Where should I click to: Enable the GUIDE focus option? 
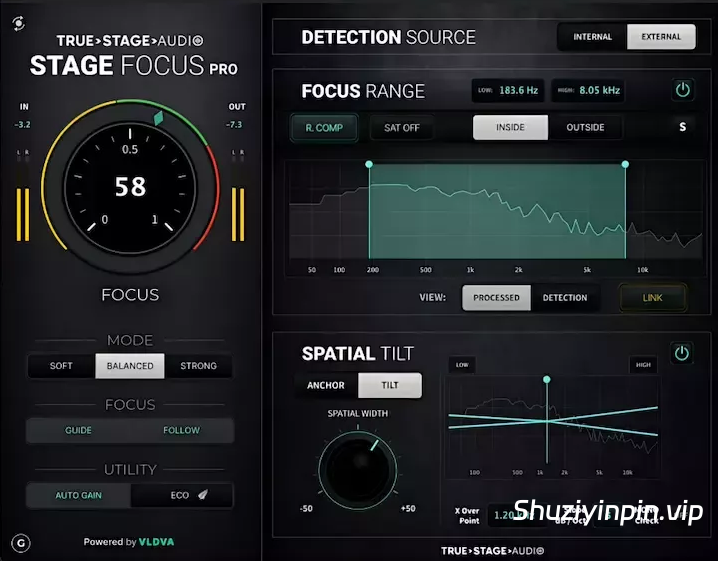pos(78,430)
